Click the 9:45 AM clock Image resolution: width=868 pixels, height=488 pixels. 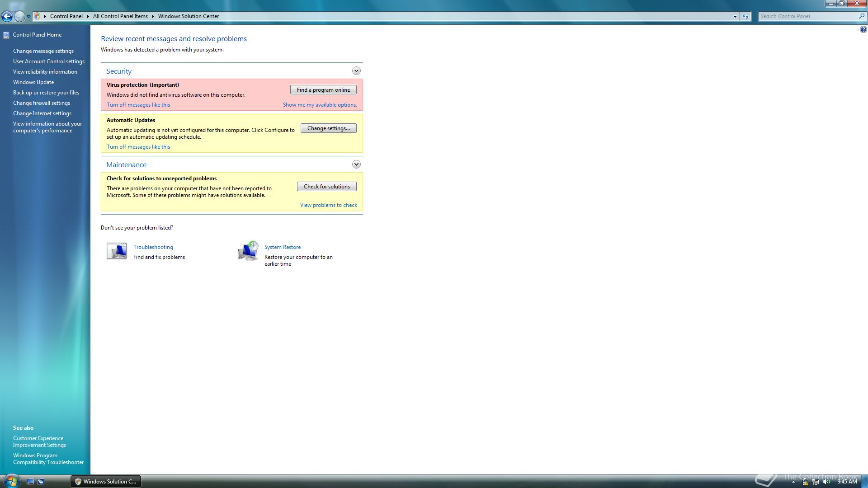point(847,482)
